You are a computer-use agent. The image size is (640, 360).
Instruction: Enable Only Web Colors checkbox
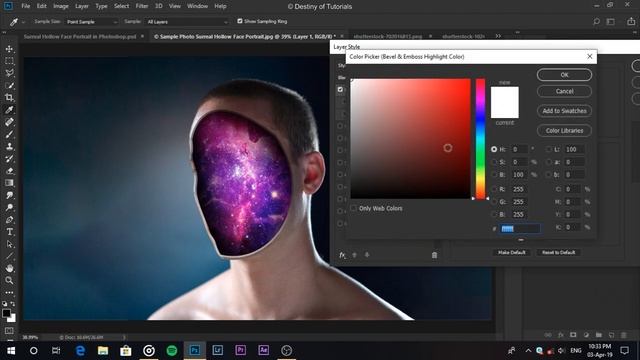(x=353, y=208)
